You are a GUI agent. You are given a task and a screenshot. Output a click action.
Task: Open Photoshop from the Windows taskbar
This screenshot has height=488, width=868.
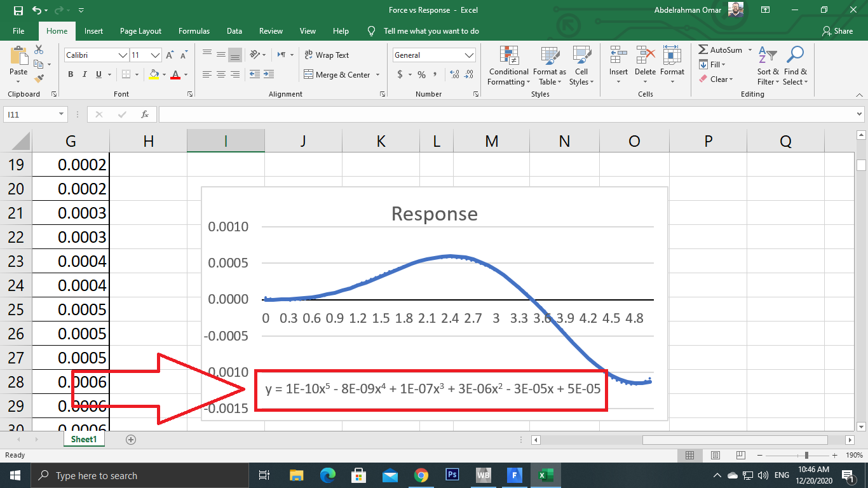[x=452, y=475]
